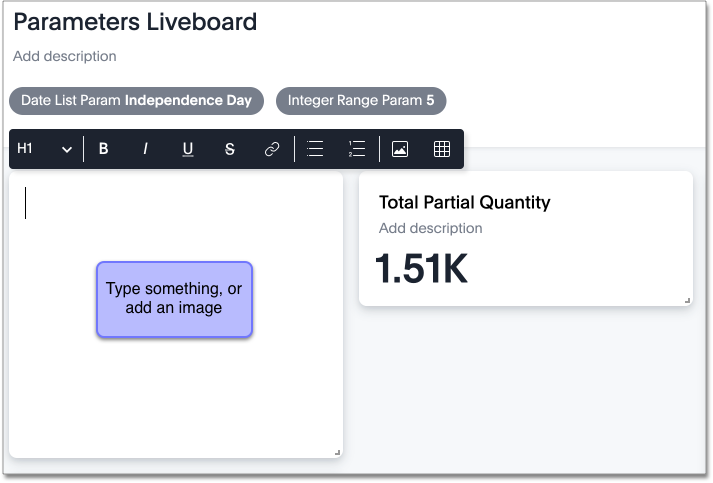Click Add description in the KPI tile
The width and height of the screenshot is (713, 483).
coord(431,228)
